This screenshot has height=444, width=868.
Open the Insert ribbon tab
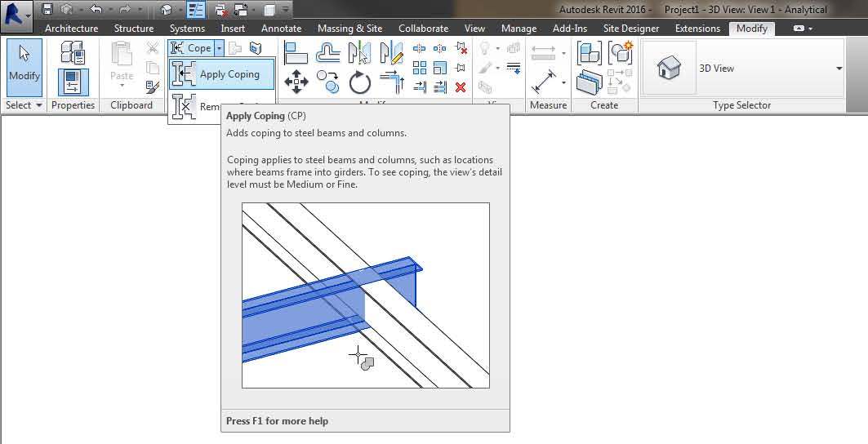click(233, 29)
